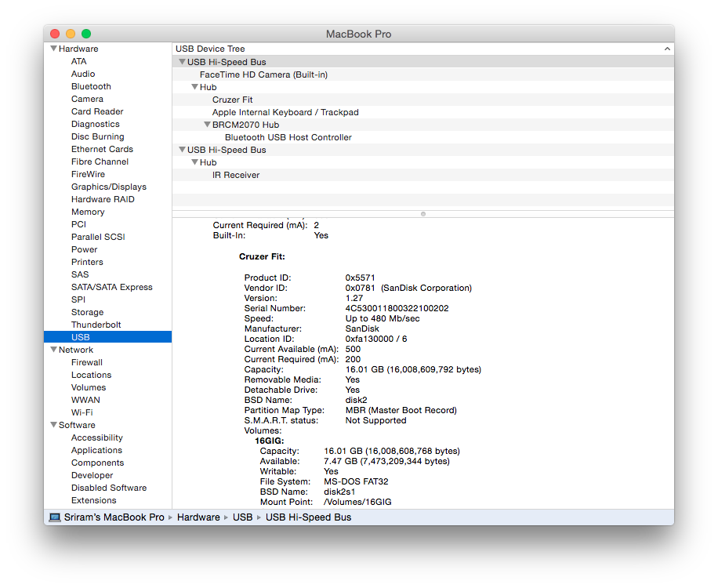
Task: Select Ethernet Cards in the sidebar
Action: click(102, 149)
